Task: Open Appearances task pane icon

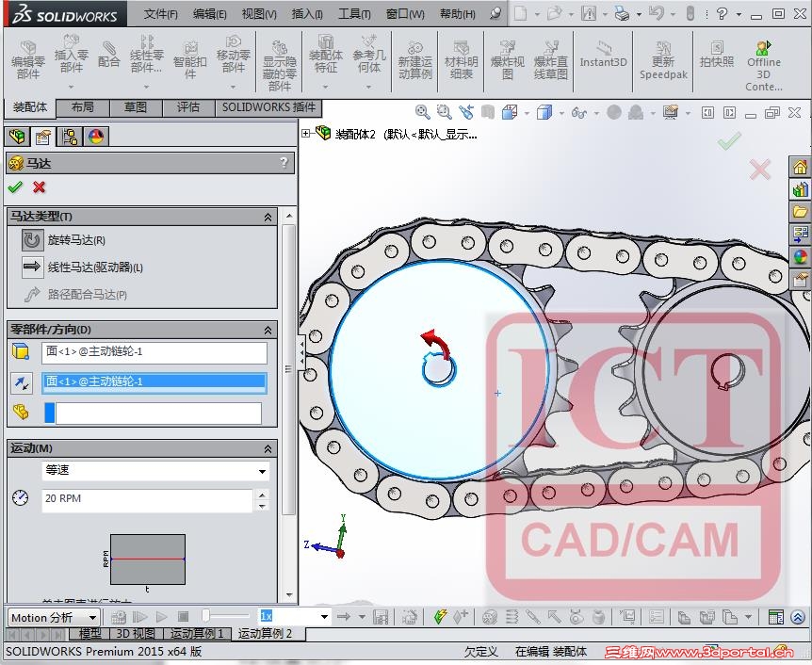Action: point(800,256)
